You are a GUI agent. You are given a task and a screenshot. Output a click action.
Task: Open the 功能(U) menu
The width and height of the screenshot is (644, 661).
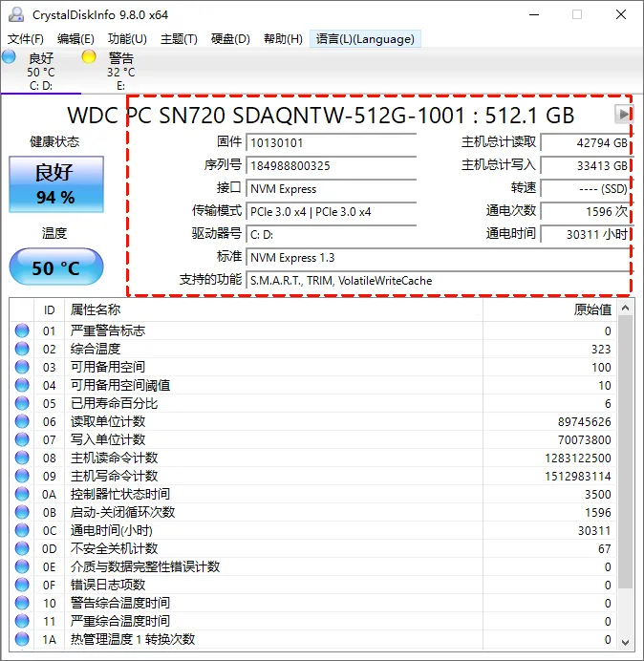(x=127, y=39)
